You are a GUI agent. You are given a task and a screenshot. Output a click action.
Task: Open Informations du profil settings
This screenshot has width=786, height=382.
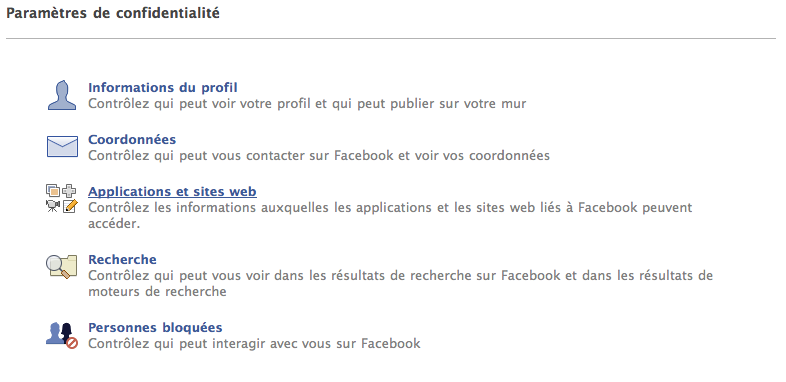click(x=163, y=88)
